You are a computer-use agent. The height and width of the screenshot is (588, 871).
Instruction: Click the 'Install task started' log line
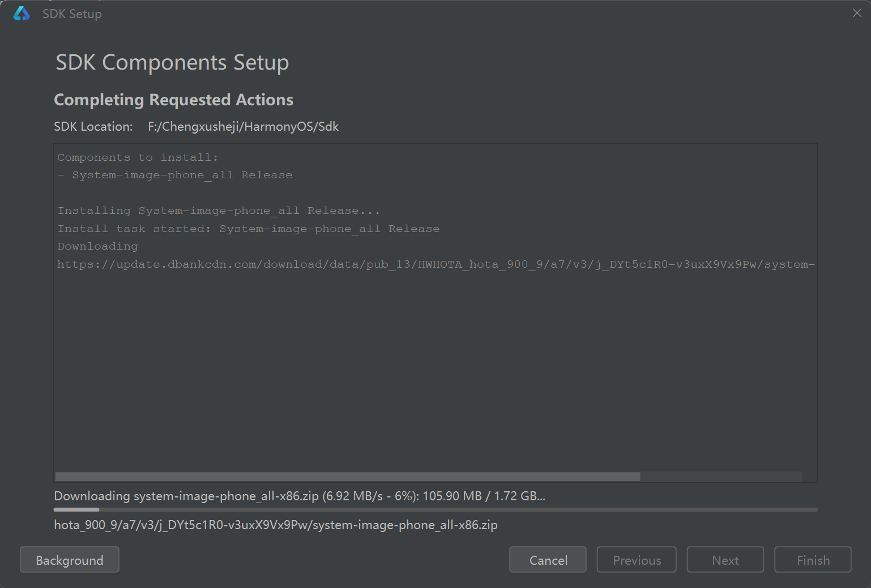pyautogui.click(x=249, y=229)
